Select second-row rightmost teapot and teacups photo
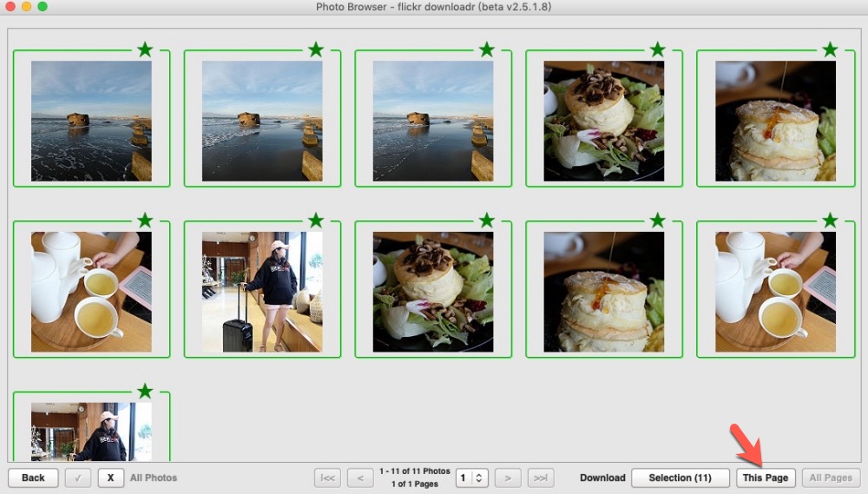The image size is (868, 494). pyautogui.click(x=775, y=292)
